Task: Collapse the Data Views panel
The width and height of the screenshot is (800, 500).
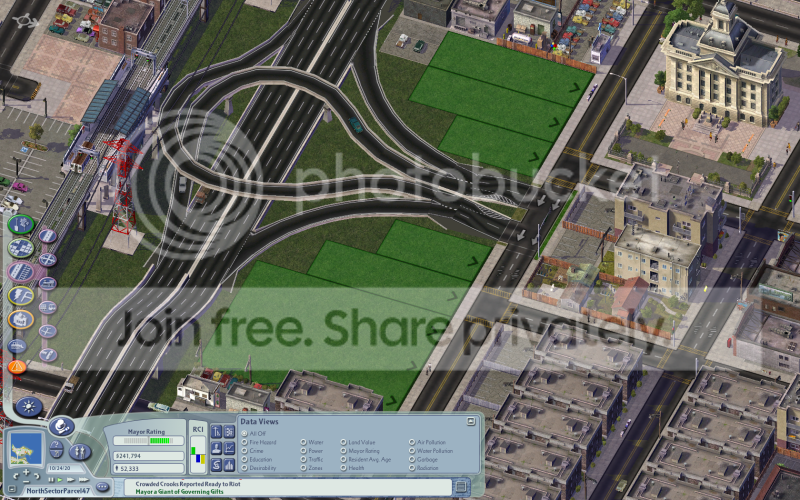Action: tap(471, 421)
